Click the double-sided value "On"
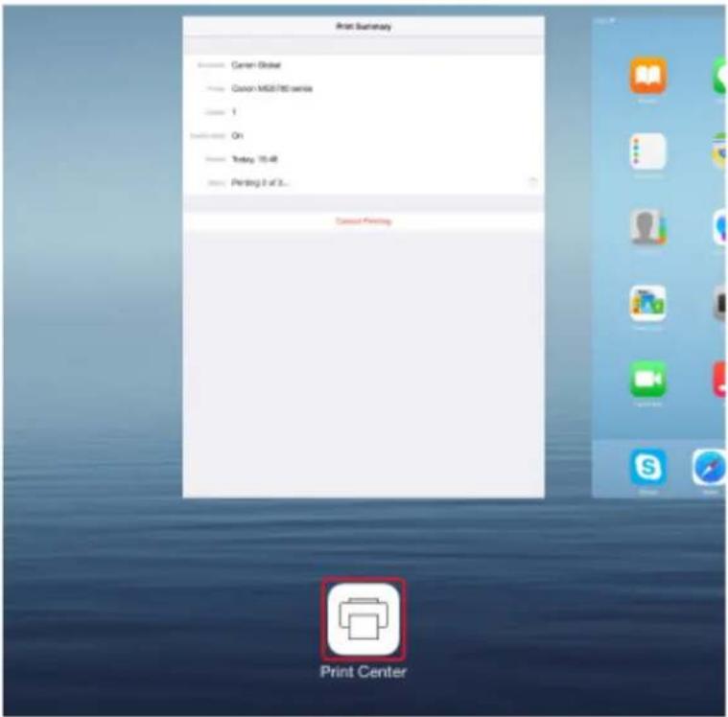The image size is (728, 717). pos(237,135)
